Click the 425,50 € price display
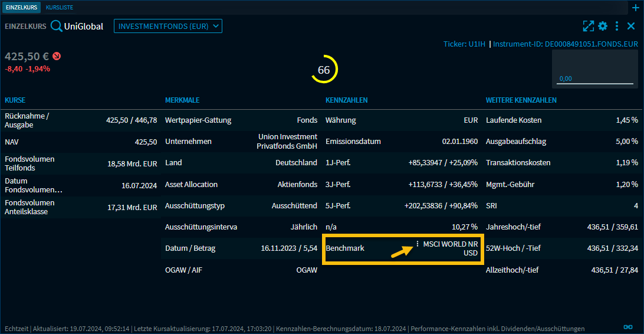 [x=27, y=57]
